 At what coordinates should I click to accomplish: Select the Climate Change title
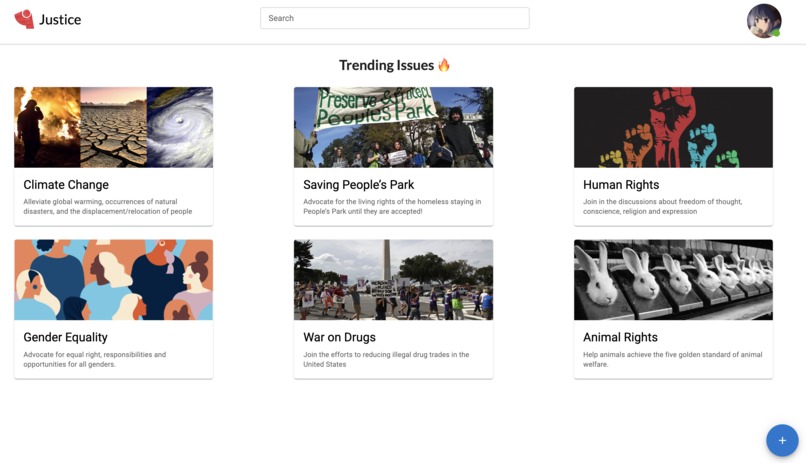click(x=66, y=185)
